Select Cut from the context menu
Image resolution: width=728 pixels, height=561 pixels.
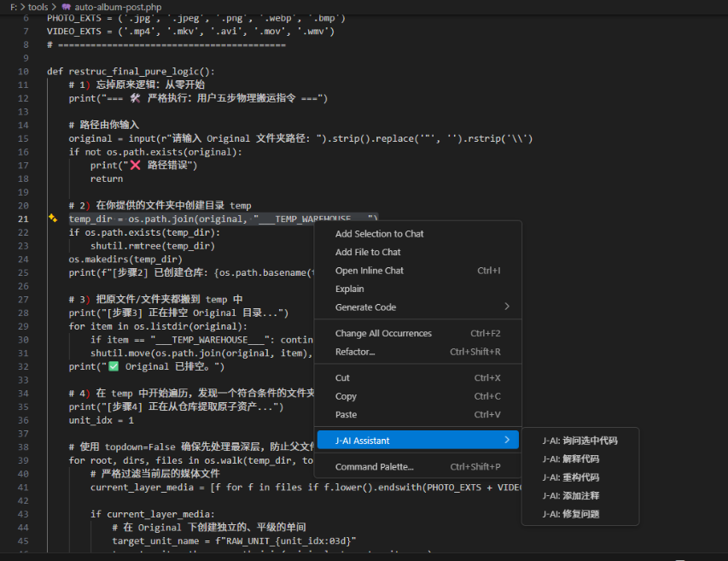pos(418,378)
